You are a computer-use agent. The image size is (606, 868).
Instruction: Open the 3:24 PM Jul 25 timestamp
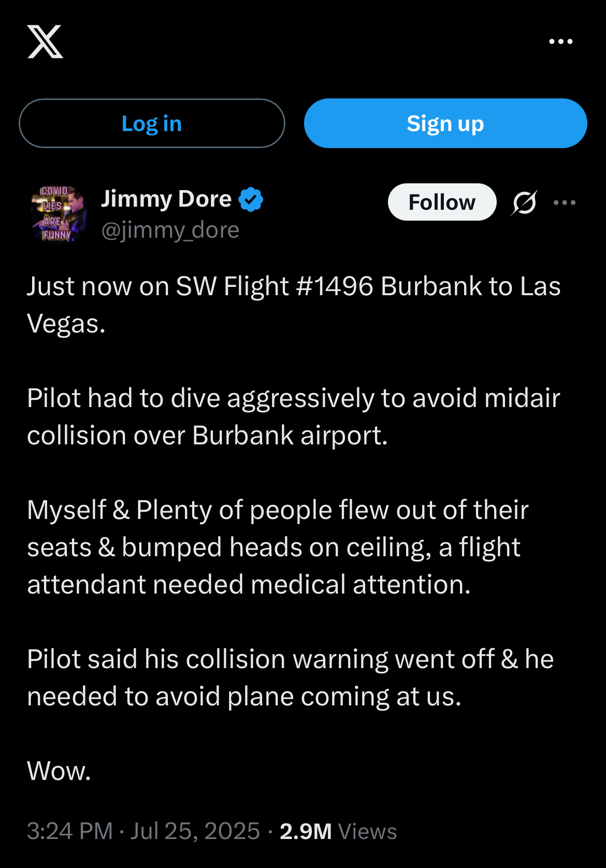pos(143,831)
